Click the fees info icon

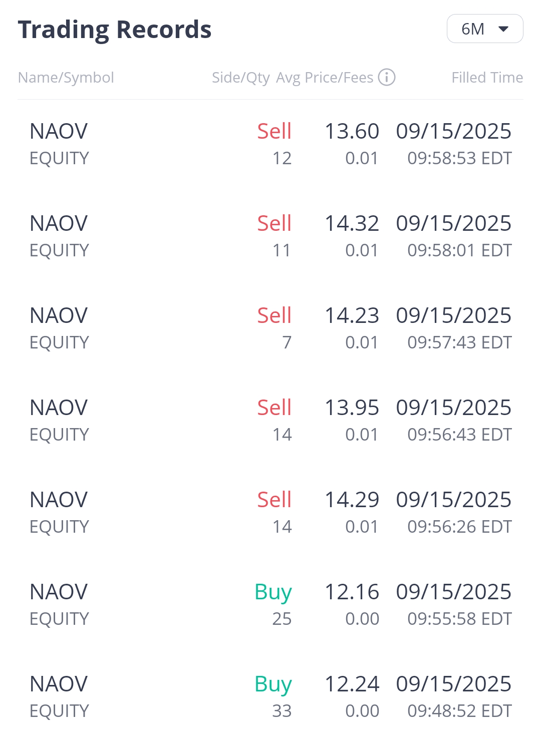(387, 78)
